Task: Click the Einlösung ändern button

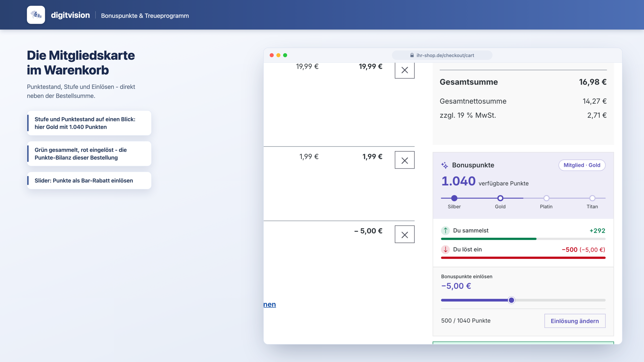Action: [x=575, y=321]
